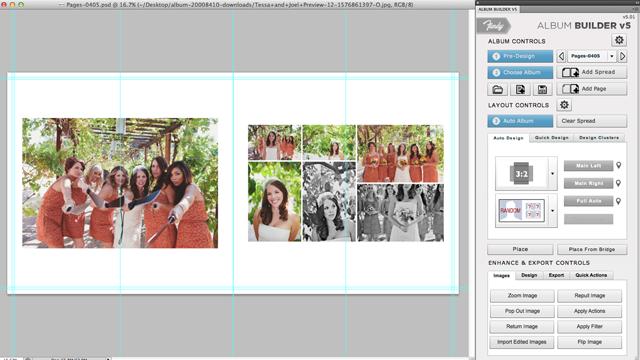Click Import Edited Images button
Viewport: 640px width, 360px height.
[x=522, y=342]
